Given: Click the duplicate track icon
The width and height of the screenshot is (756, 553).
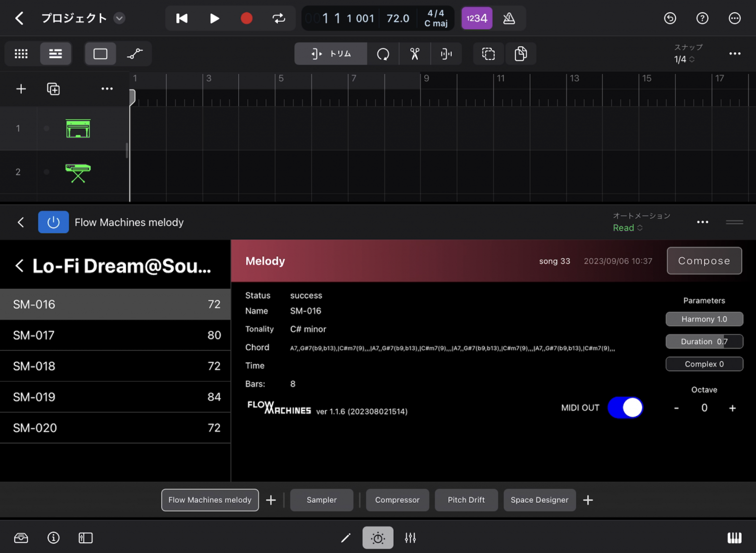Looking at the screenshot, I should tap(53, 89).
